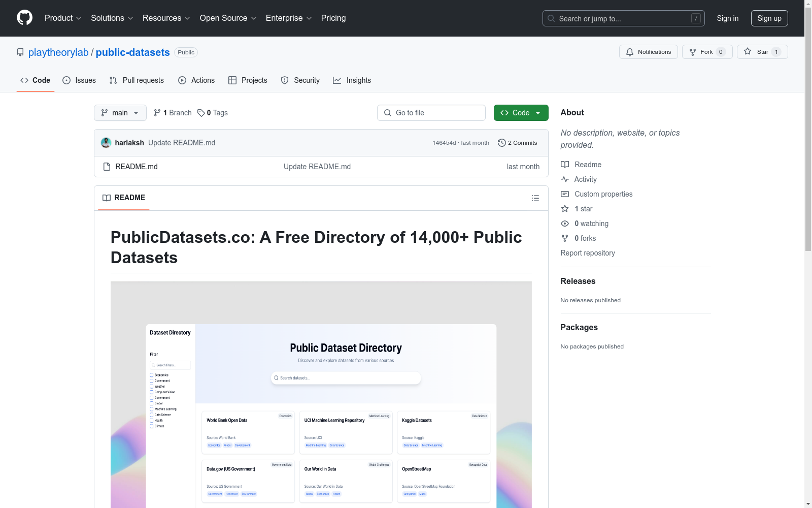Select the README tab heading

tap(124, 198)
